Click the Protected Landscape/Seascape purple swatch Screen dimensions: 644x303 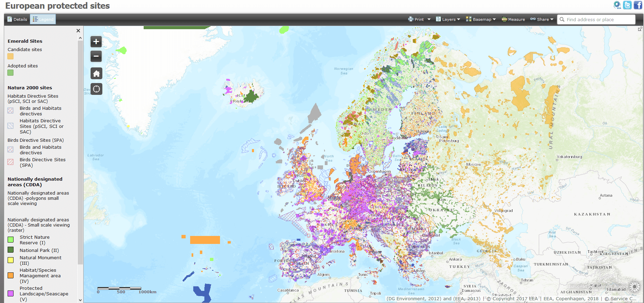click(11, 293)
